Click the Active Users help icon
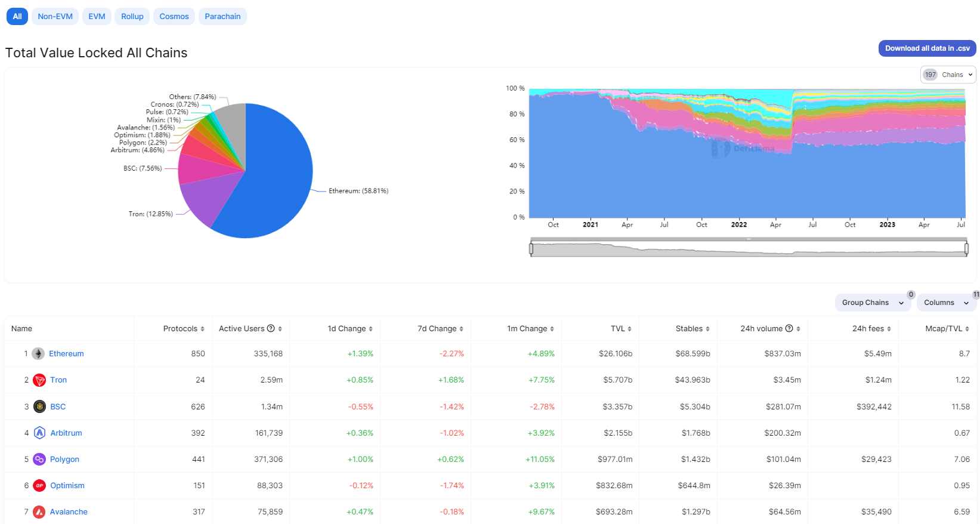Screen dimensions: 980x524 (271, 329)
